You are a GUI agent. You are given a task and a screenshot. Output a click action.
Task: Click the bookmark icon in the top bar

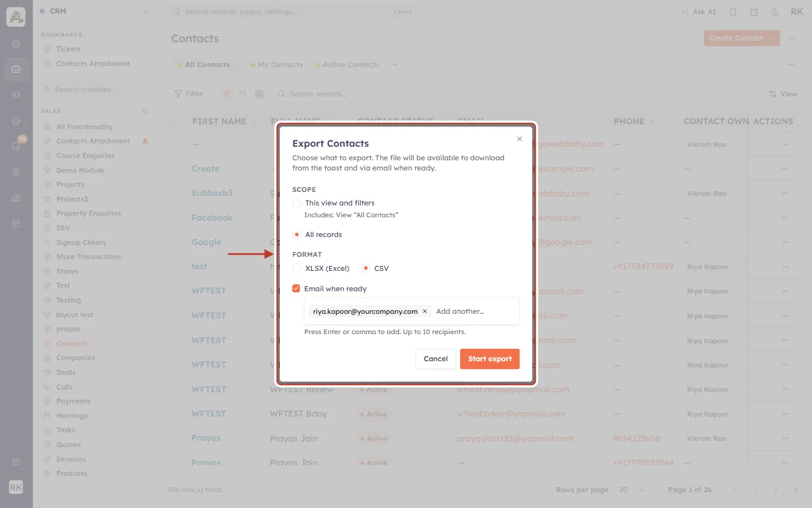click(x=733, y=12)
